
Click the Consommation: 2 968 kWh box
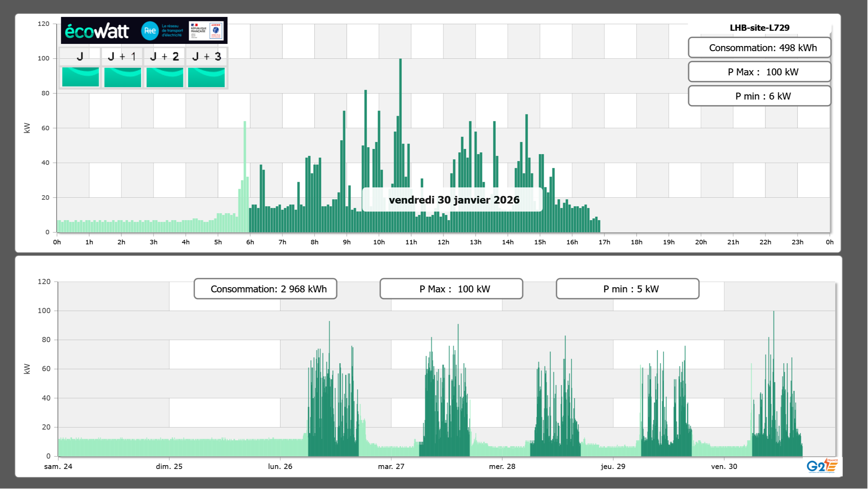pyautogui.click(x=265, y=289)
